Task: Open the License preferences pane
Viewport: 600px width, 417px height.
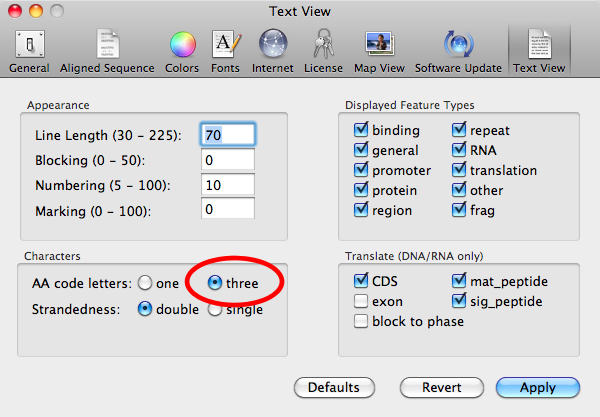Action: [322, 50]
